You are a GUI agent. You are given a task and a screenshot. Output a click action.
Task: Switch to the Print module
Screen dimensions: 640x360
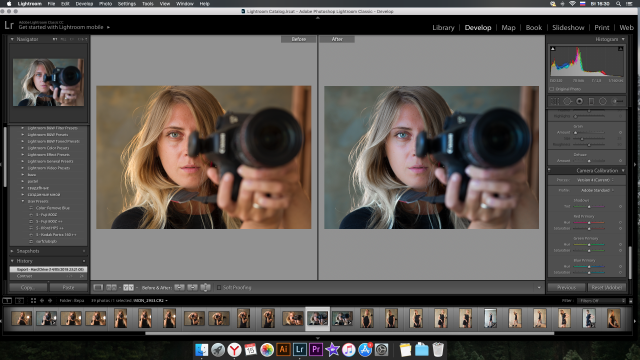click(602, 27)
